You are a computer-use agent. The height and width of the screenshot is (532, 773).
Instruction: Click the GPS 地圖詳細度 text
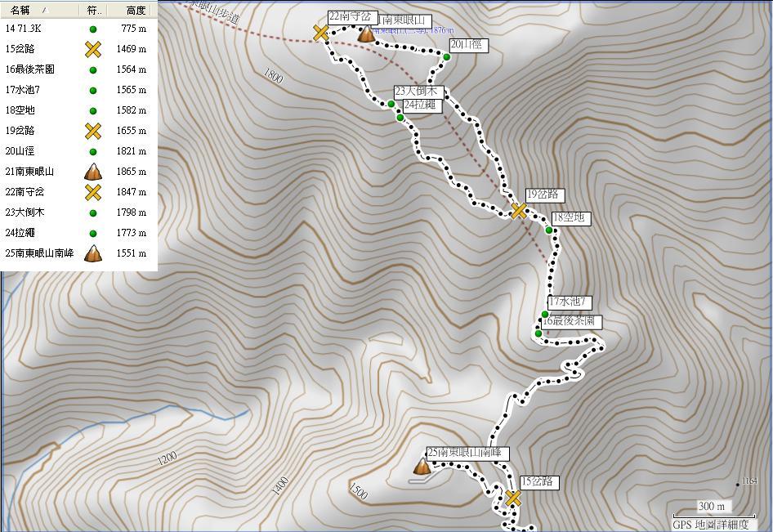pos(710,525)
